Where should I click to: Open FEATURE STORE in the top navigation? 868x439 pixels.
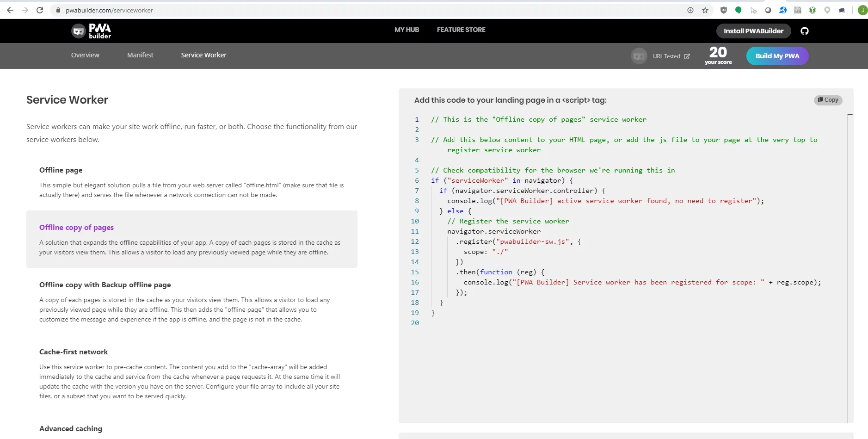(461, 30)
